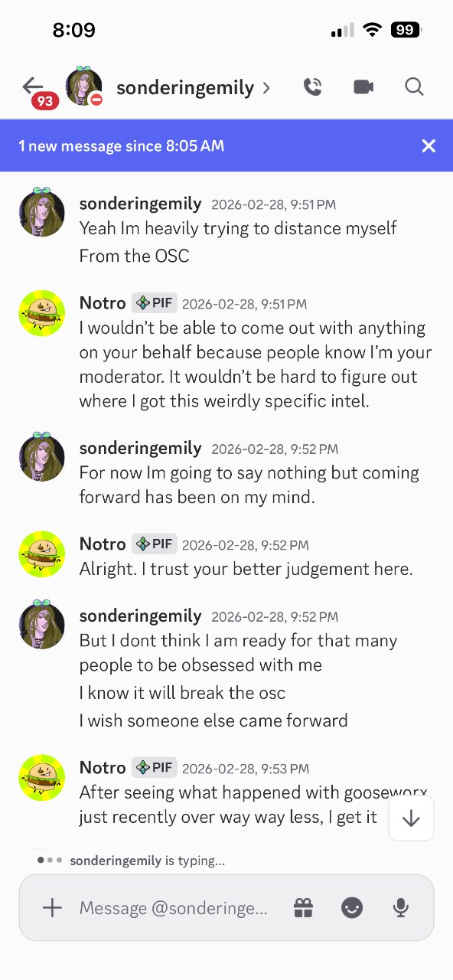The image size is (453, 980).
Task: Open the plus attachment menu
Action: tap(52, 908)
